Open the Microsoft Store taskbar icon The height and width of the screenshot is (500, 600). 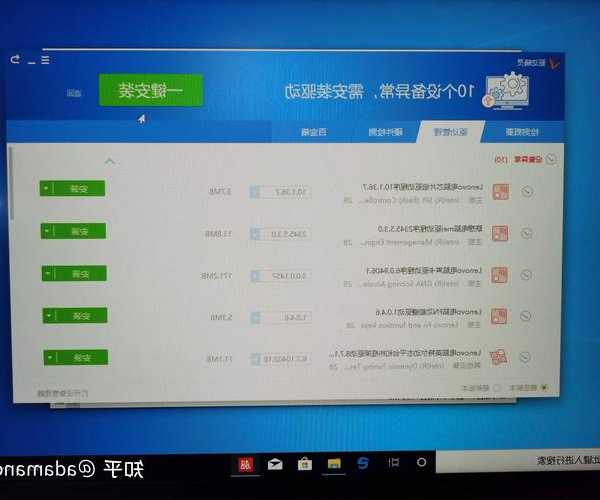(x=303, y=463)
